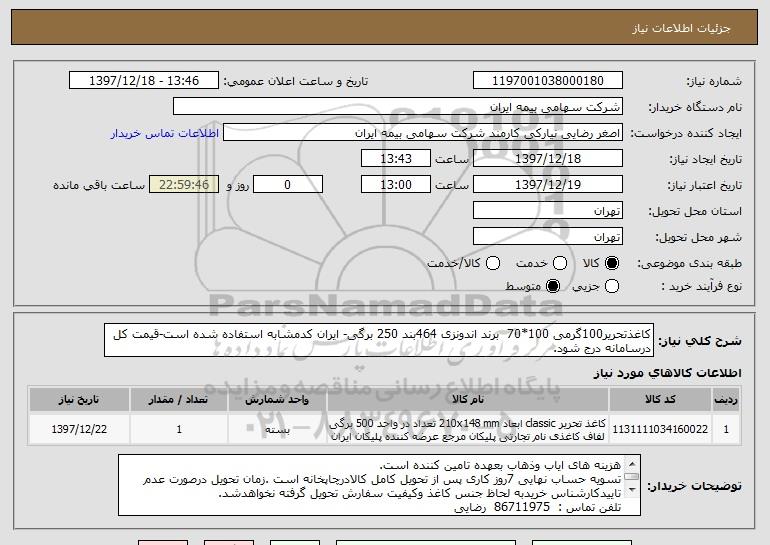Click the requester name field اصغر رضایی

click(x=423, y=133)
